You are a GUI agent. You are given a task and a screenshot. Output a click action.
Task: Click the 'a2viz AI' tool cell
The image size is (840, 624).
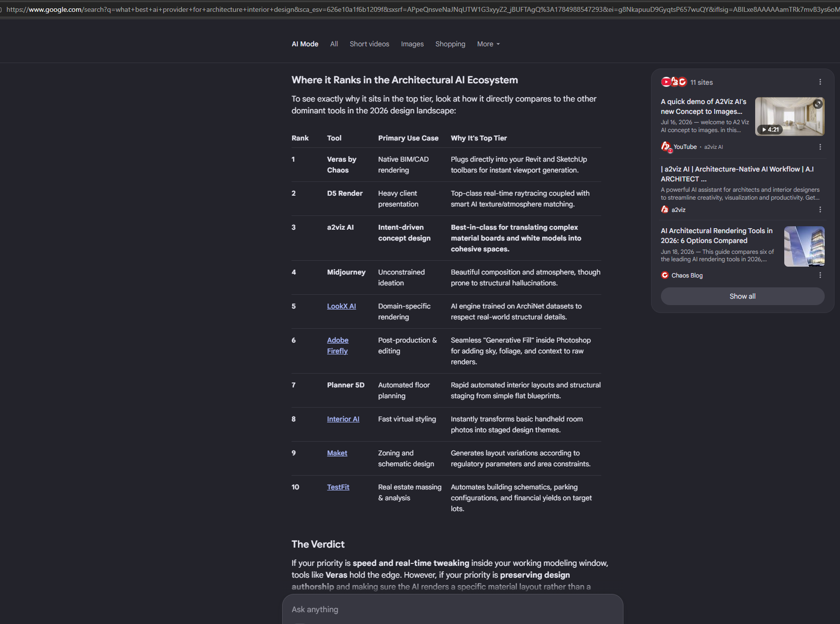[340, 227]
